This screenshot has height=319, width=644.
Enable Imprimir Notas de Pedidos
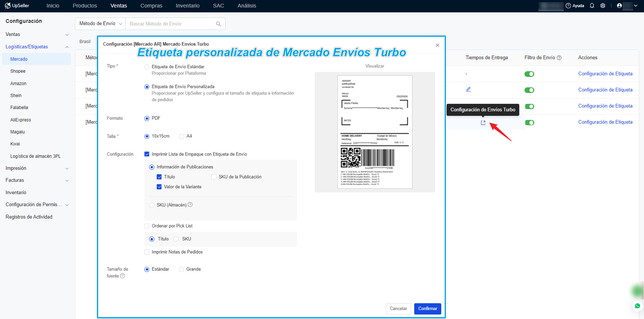point(147,252)
